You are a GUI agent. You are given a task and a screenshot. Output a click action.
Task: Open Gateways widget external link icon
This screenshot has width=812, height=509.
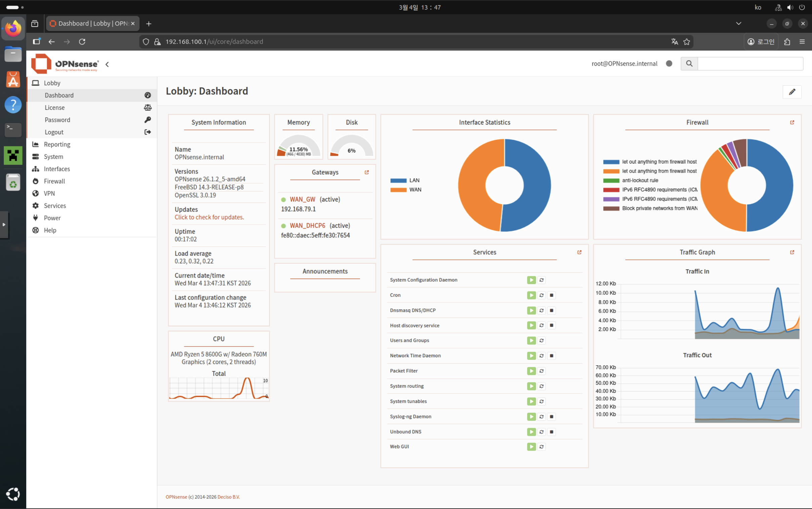(367, 172)
